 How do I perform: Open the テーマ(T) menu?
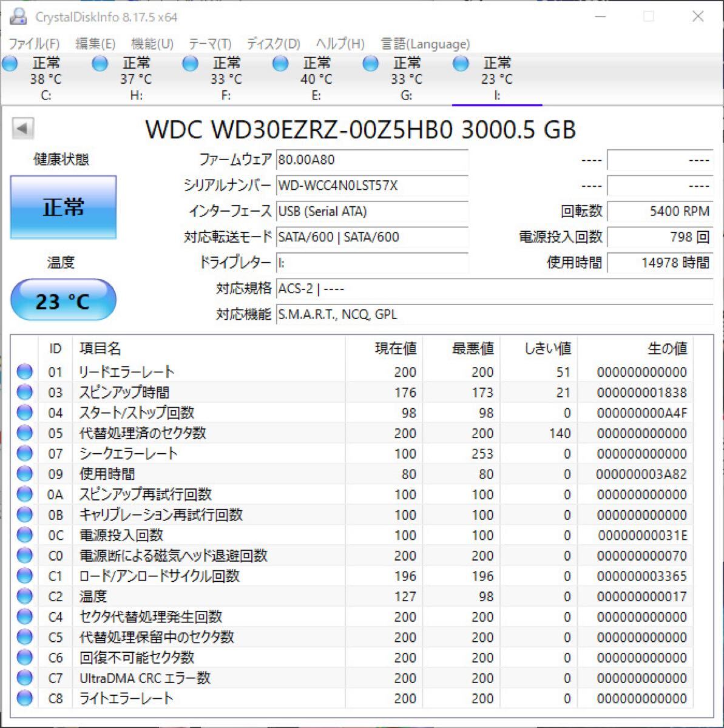(x=210, y=44)
